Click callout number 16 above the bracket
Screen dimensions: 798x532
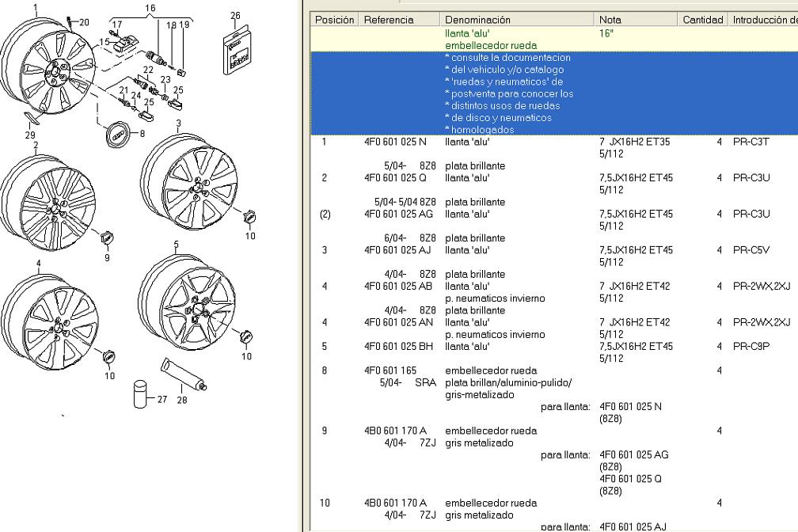point(150,8)
